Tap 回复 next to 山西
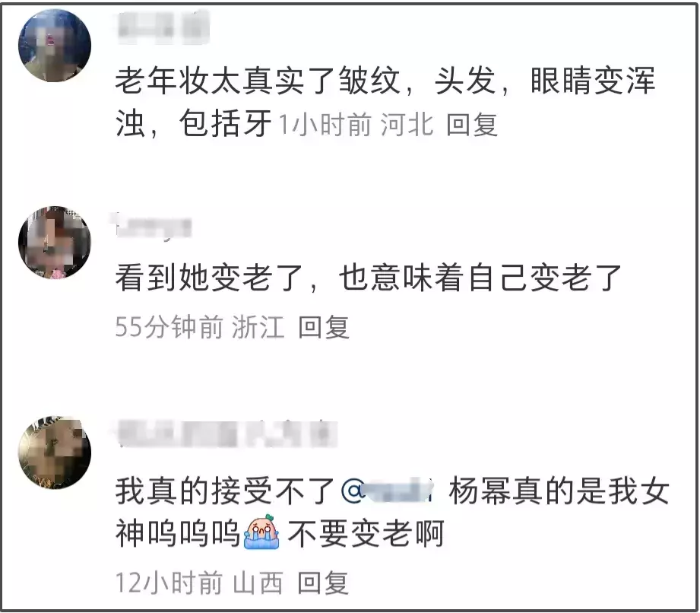 click(323, 583)
